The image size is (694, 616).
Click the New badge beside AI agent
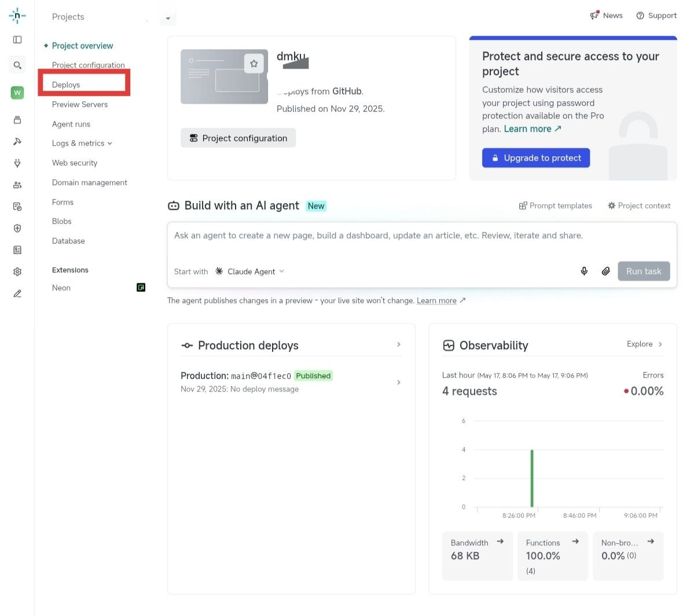[x=316, y=206]
